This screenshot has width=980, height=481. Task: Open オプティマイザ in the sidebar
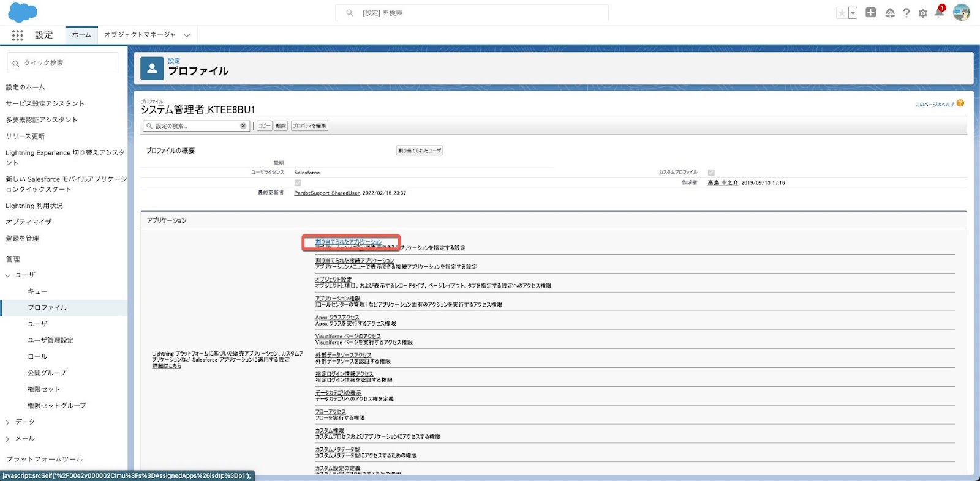tap(29, 222)
